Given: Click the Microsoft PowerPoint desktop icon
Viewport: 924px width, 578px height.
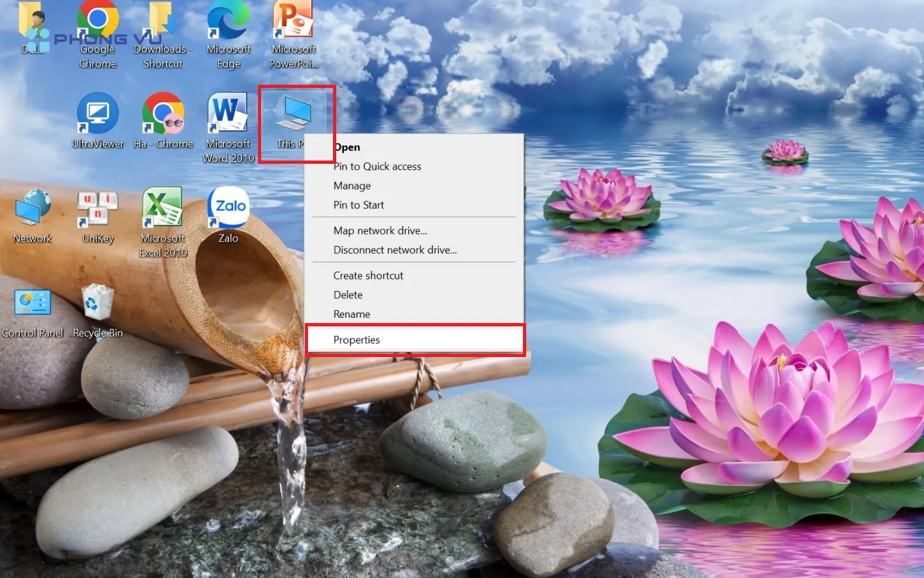Looking at the screenshot, I should point(293,26).
